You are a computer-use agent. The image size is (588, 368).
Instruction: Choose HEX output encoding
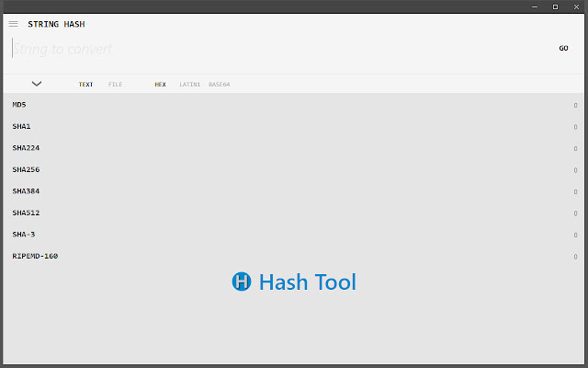point(160,85)
